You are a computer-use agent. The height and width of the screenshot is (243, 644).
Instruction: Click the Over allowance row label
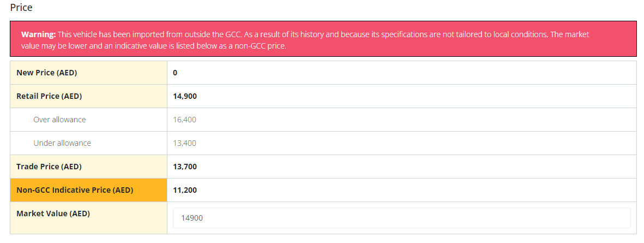pos(59,120)
